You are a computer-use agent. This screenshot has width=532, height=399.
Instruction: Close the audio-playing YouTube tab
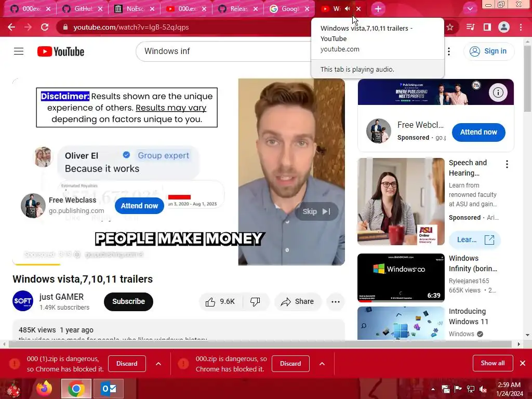tap(358, 9)
